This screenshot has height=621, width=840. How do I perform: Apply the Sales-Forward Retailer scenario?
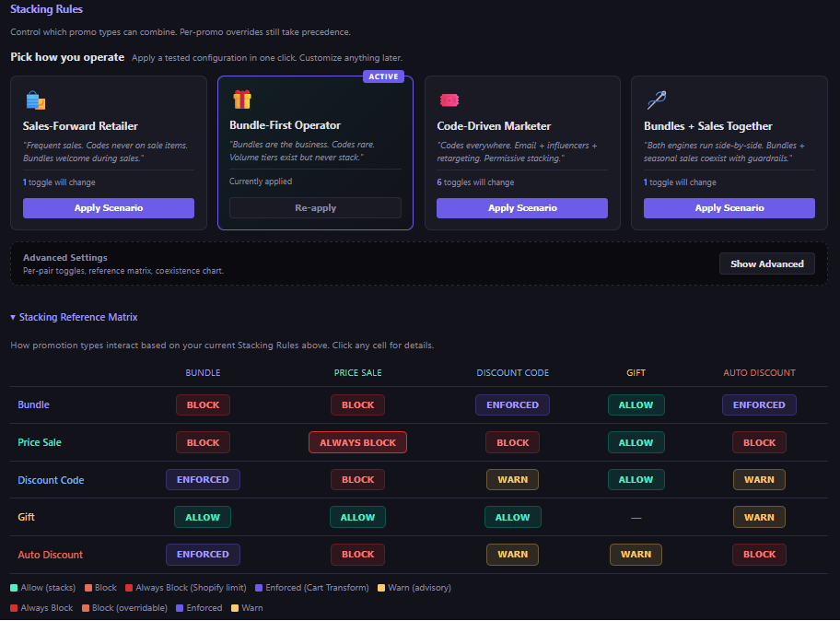108,208
